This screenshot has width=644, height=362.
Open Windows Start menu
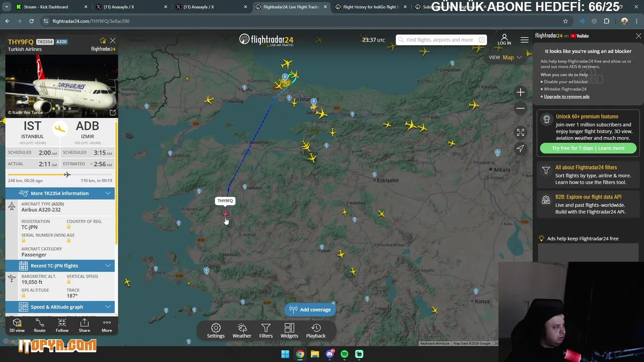[x=285, y=354]
